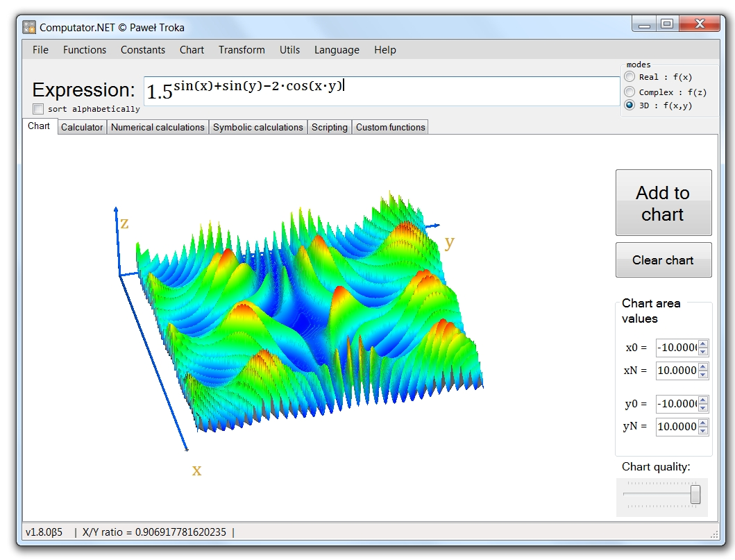
Task: Minimize the Computator.NET window
Action: click(645, 24)
